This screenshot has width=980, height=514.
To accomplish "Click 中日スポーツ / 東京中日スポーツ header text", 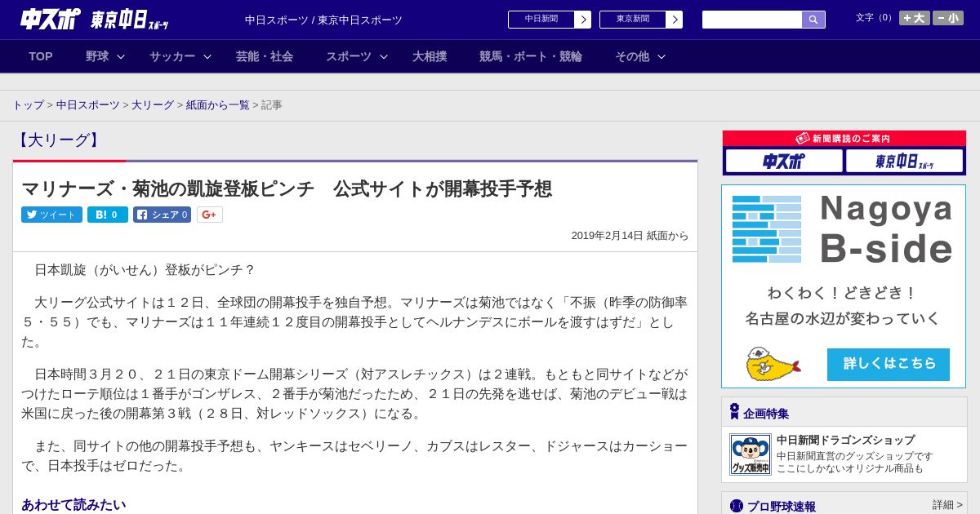I will [x=323, y=20].
